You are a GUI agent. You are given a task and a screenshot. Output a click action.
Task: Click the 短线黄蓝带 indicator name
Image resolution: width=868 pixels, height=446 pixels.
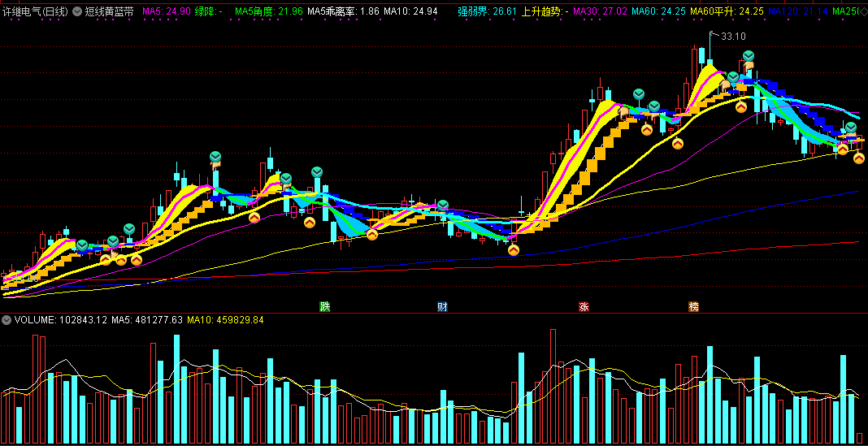click(x=110, y=11)
